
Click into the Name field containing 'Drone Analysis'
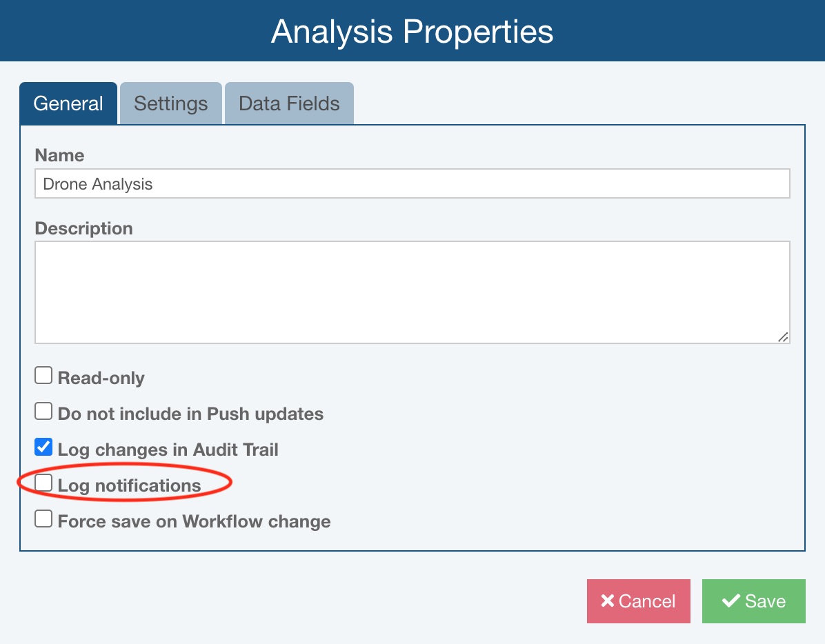412,184
